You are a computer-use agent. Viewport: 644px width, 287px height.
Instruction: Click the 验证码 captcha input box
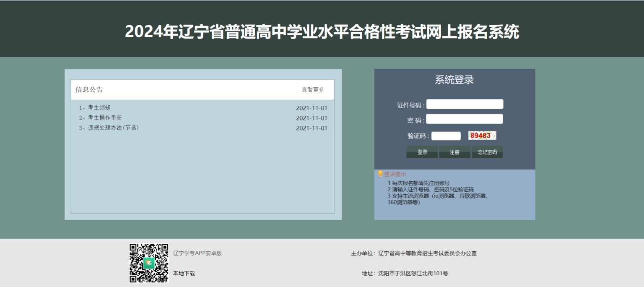(446, 136)
